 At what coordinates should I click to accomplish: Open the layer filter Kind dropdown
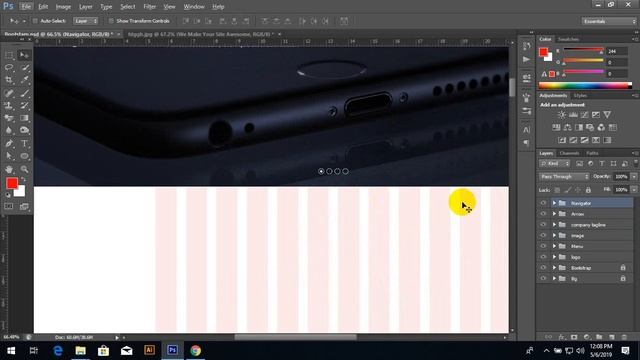(554, 163)
